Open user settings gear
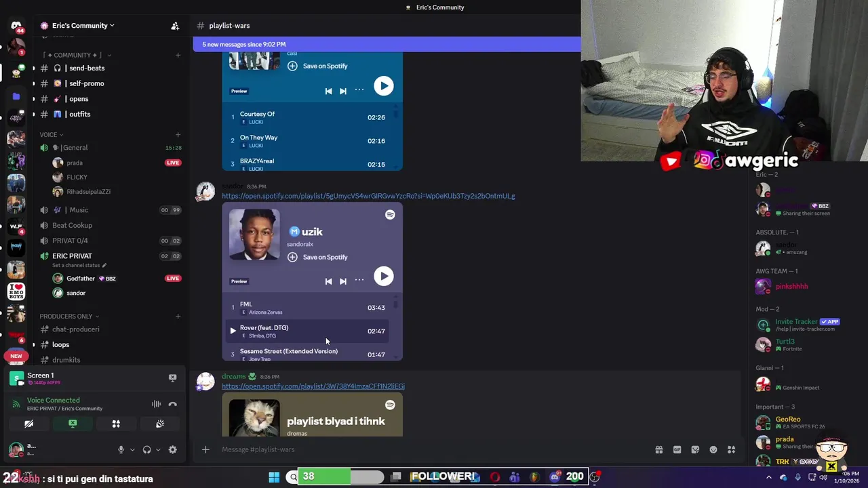 172,449
